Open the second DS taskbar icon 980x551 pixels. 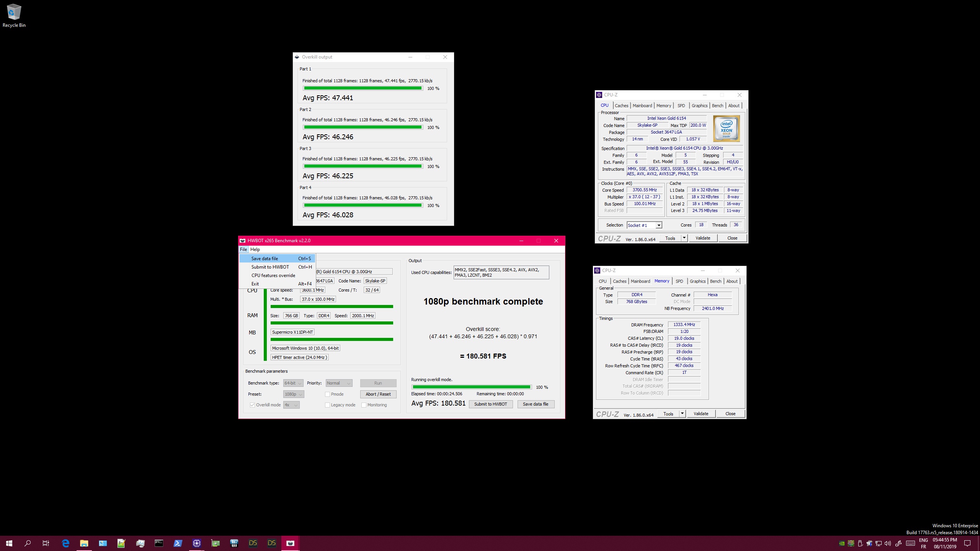tap(271, 543)
